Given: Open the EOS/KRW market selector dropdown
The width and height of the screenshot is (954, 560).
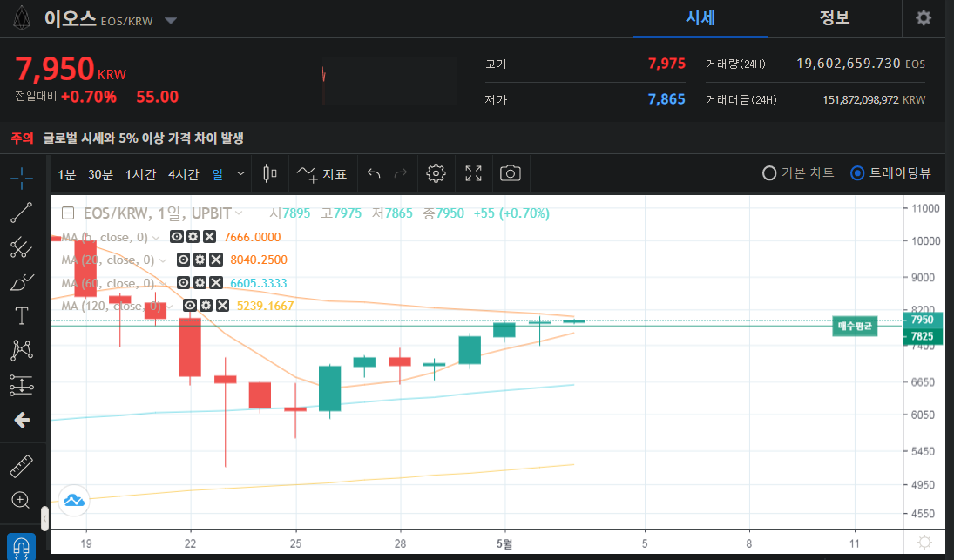Looking at the screenshot, I should coord(171,21).
